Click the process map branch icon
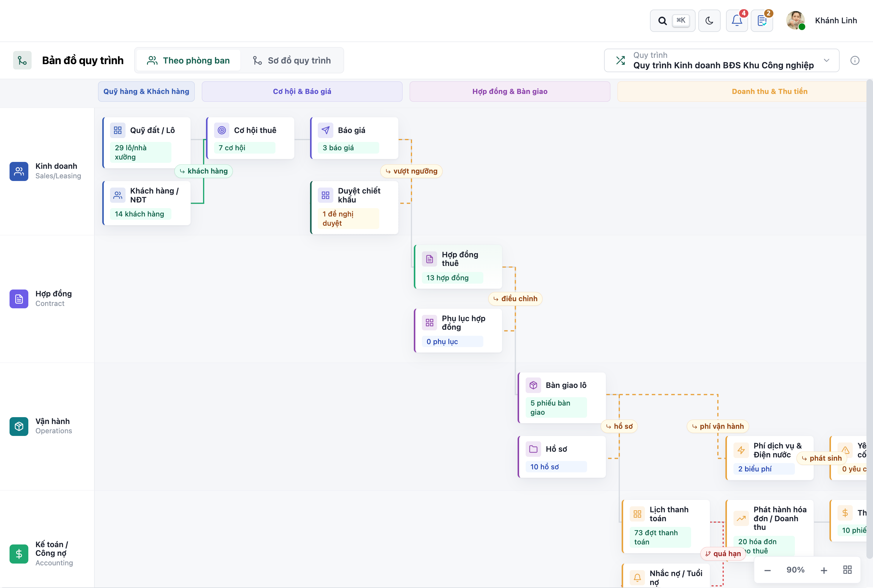This screenshot has width=873, height=588. (22, 60)
